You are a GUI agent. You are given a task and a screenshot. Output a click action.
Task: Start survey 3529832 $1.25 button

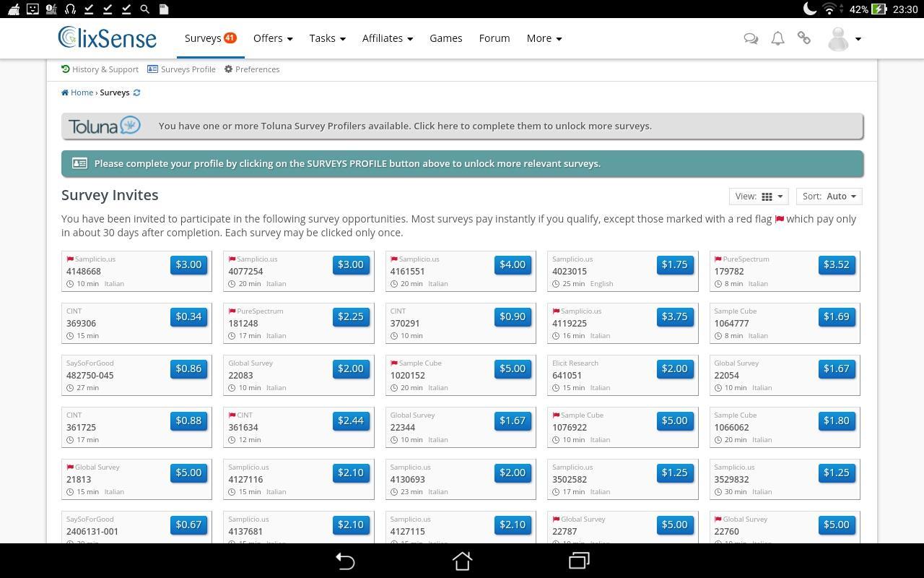coord(837,473)
